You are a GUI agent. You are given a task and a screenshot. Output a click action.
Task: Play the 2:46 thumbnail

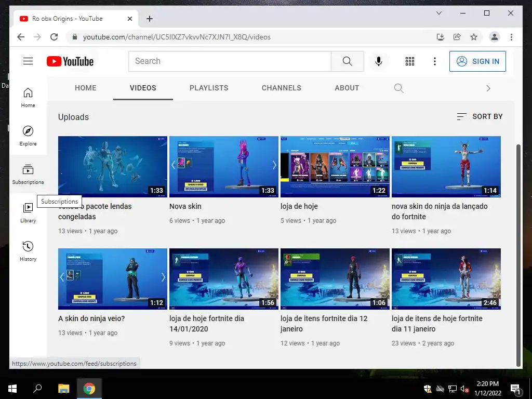click(x=446, y=279)
